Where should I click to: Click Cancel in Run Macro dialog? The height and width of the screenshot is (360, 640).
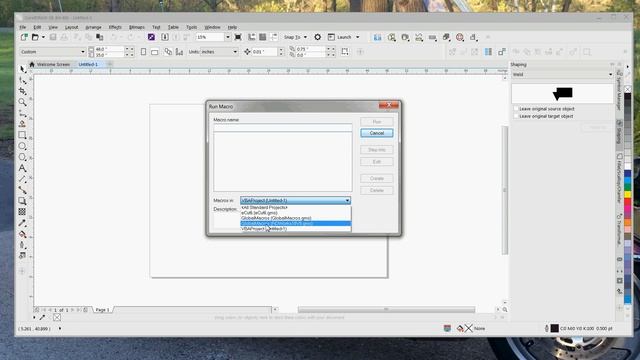(x=377, y=133)
